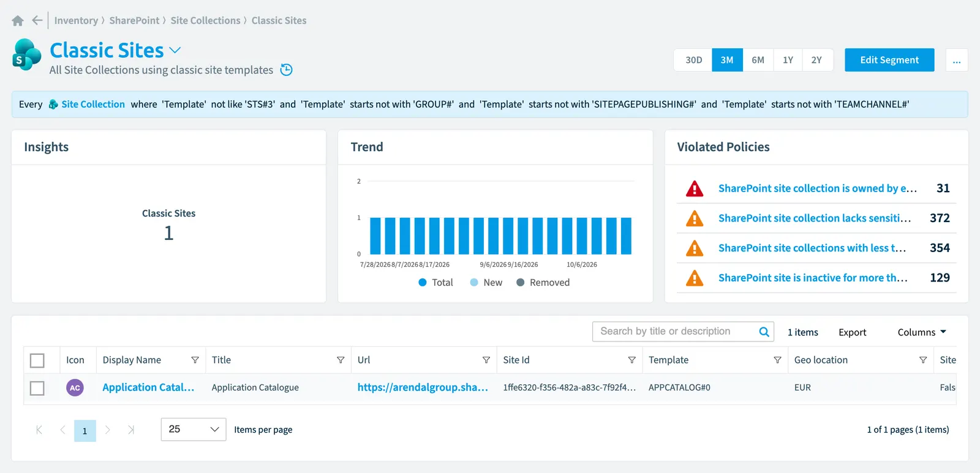Screen dimensions: 980x473
Task: Toggle Removed series in Trend legend
Action: pos(543,282)
